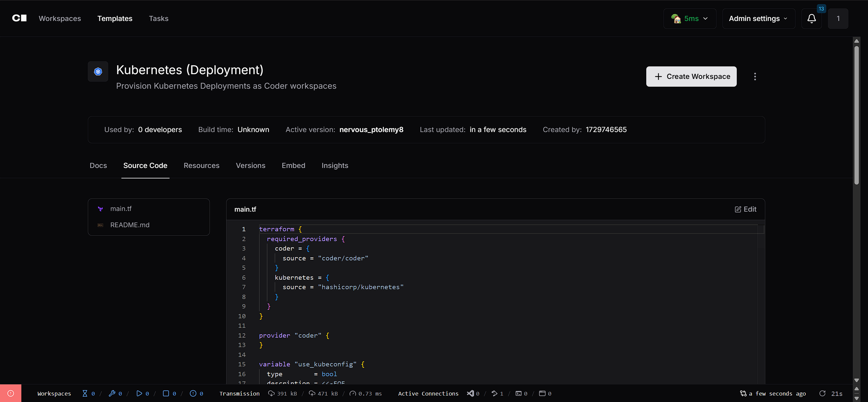
Task: Click the Create Workspace button
Action: [691, 77]
